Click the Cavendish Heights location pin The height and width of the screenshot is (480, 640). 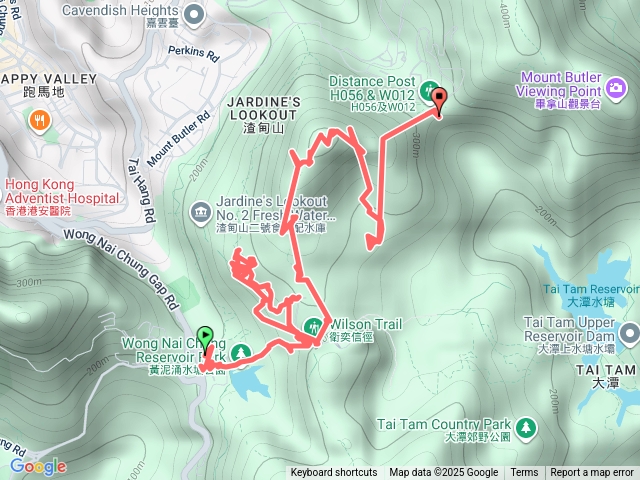pyautogui.click(x=193, y=15)
